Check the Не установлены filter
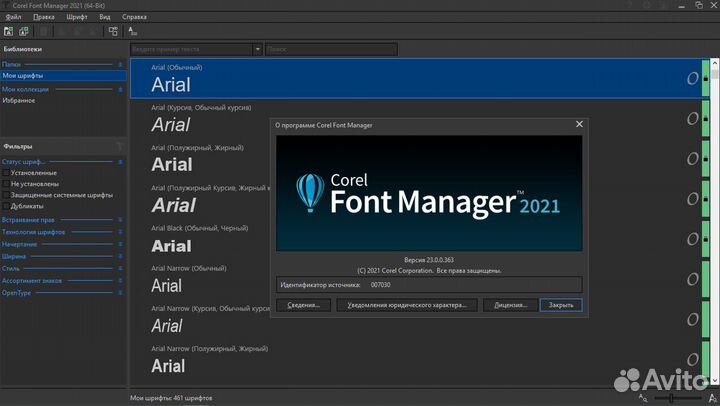 pyautogui.click(x=6, y=184)
